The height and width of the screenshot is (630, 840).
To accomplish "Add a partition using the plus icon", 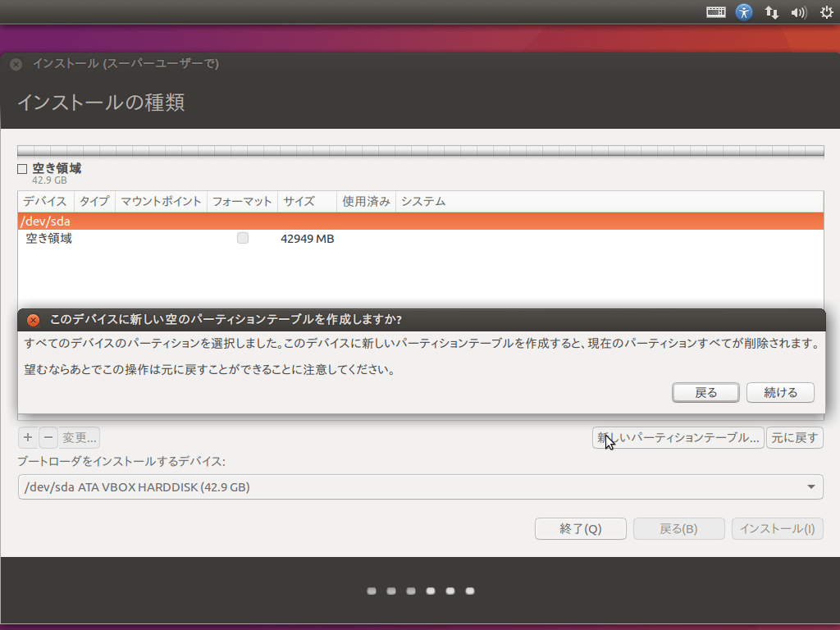I will [x=27, y=437].
